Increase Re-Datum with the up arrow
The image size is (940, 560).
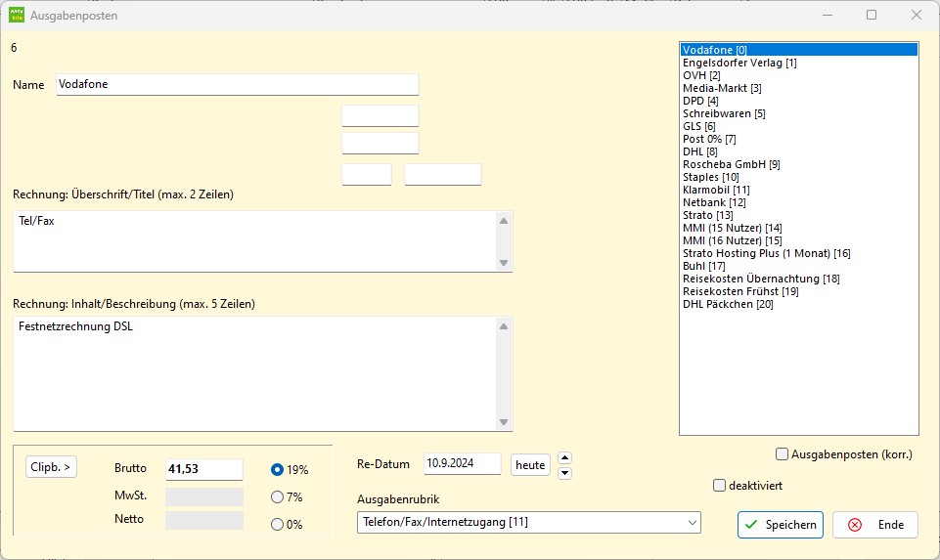pos(564,458)
